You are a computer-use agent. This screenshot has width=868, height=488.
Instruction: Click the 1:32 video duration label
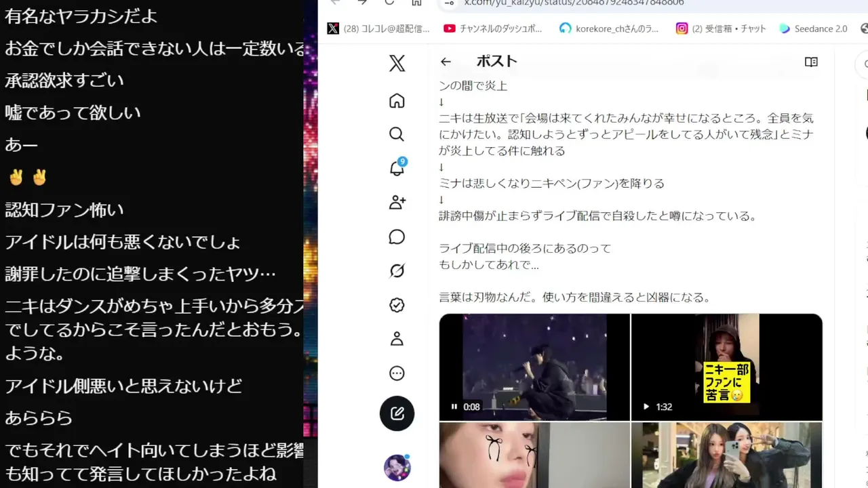coord(664,407)
